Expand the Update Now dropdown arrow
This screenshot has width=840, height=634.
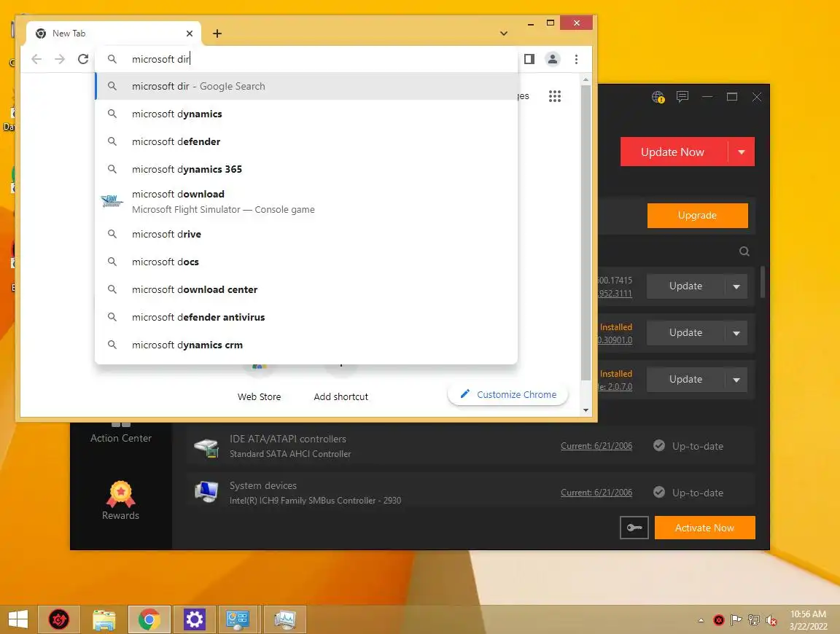tap(742, 152)
